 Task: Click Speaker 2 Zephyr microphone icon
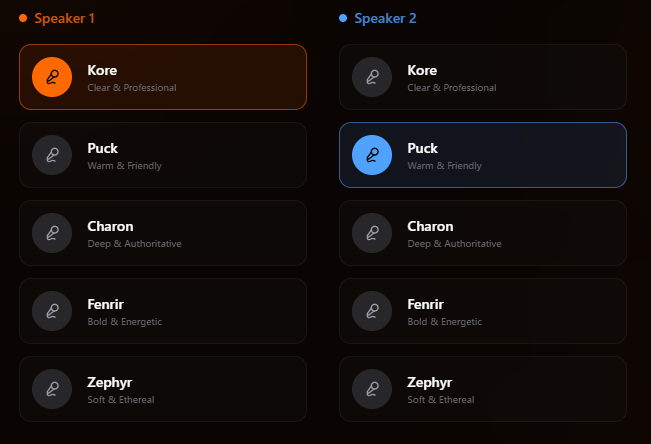coord(372,389)
